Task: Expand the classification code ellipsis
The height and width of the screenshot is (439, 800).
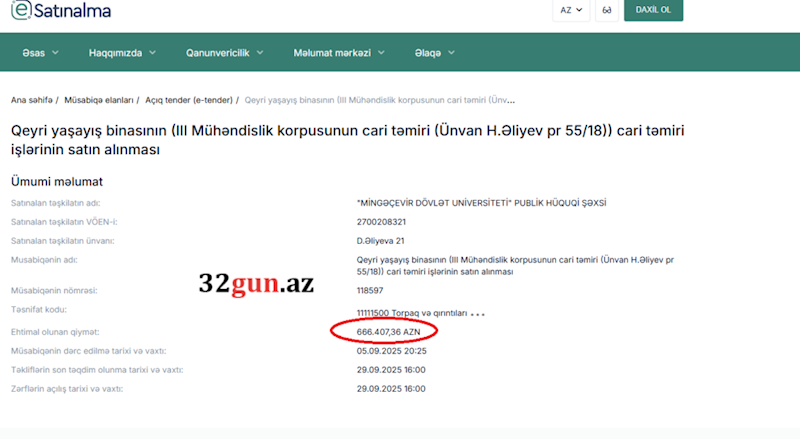Action: point(478,314)
